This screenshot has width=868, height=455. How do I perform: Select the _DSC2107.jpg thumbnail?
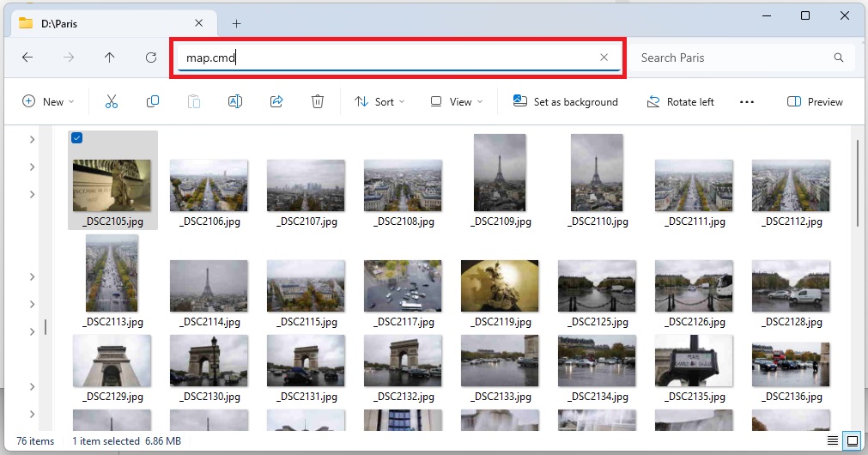point(306,185)
